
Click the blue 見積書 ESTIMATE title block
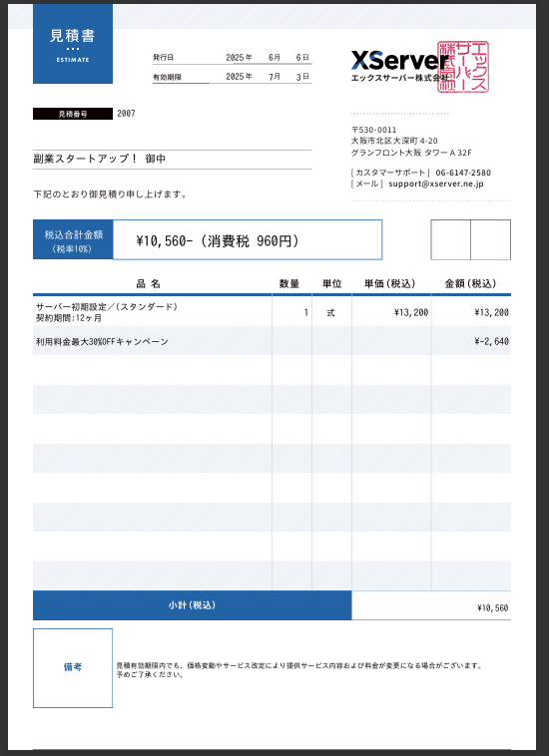click(73, 44)
